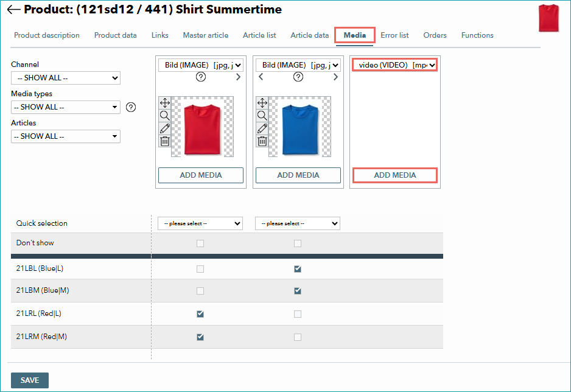
Task: Delete the blue shirt image with trash icon
Action: (262, 141)
